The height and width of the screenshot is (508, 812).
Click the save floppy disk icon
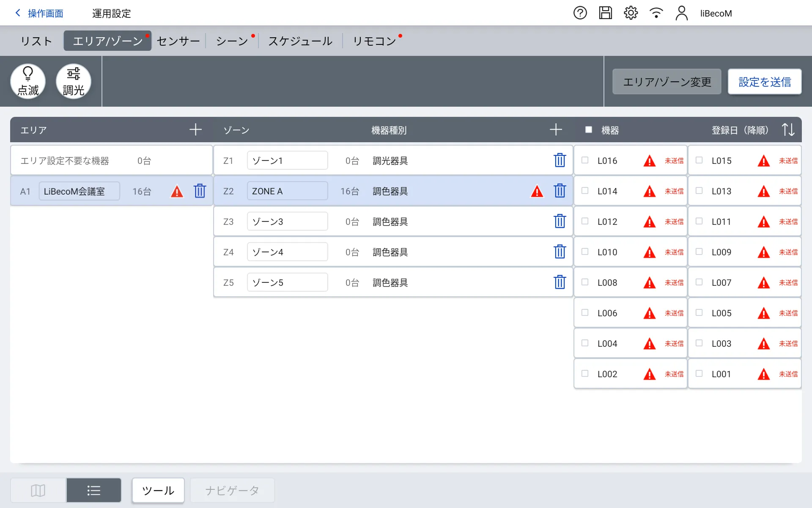click(x=605, y=13)
